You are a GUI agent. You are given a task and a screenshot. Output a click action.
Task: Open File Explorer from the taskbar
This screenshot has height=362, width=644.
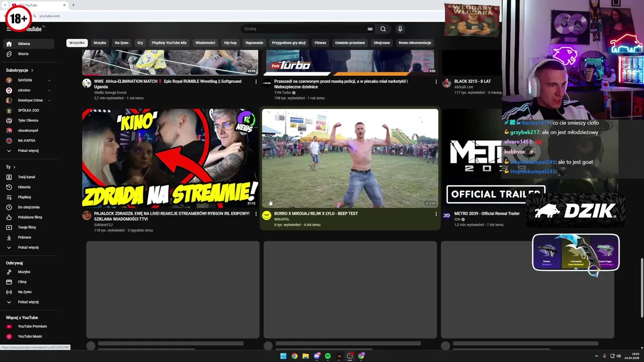[x=305, y=356]
